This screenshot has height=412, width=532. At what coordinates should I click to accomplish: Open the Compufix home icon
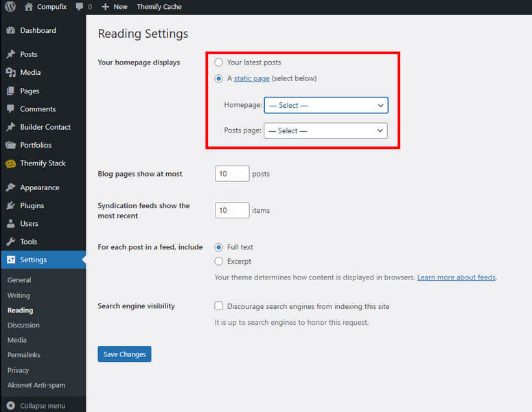[29, 6]
